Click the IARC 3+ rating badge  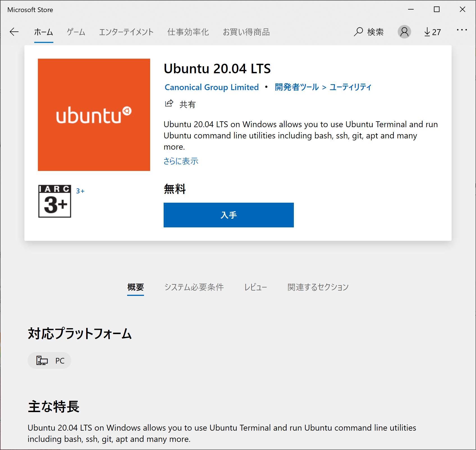pyautogui.click(x=55, y=201)
